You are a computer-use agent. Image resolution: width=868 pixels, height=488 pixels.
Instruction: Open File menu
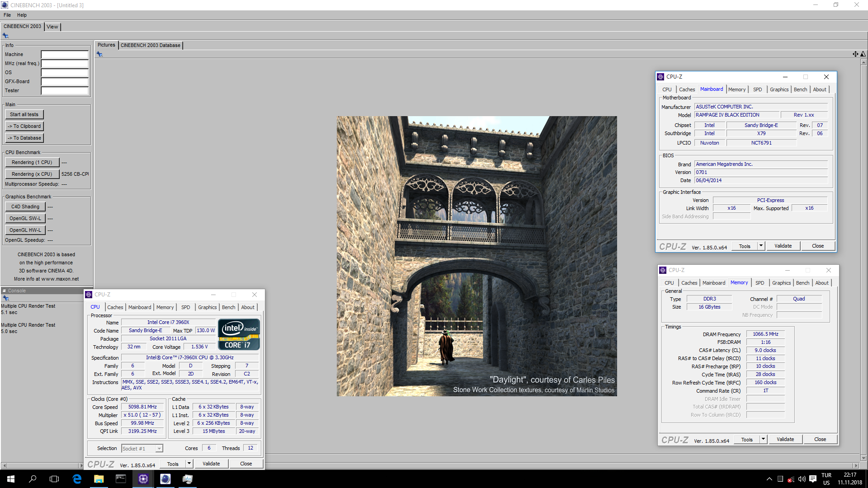(7, 15)
